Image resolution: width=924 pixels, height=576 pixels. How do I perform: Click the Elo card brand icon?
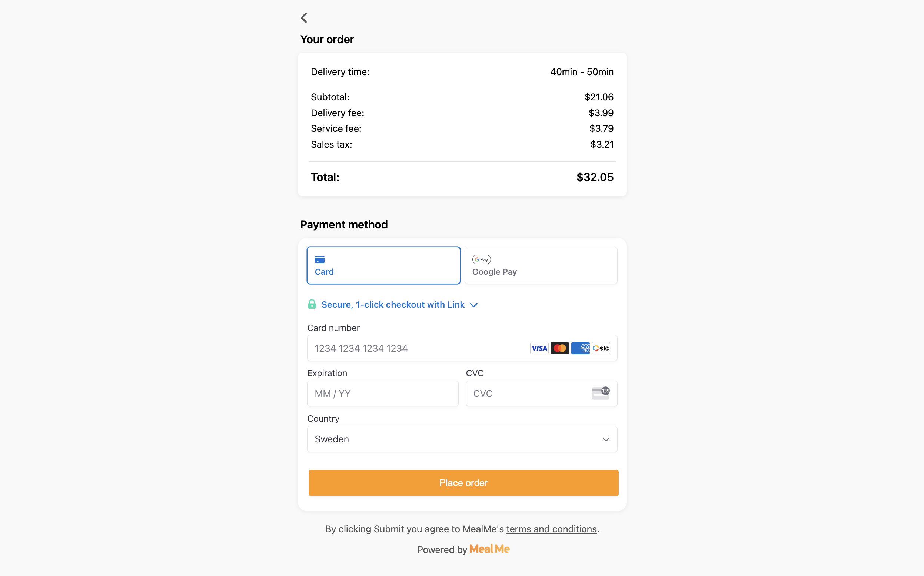point(601,348)
